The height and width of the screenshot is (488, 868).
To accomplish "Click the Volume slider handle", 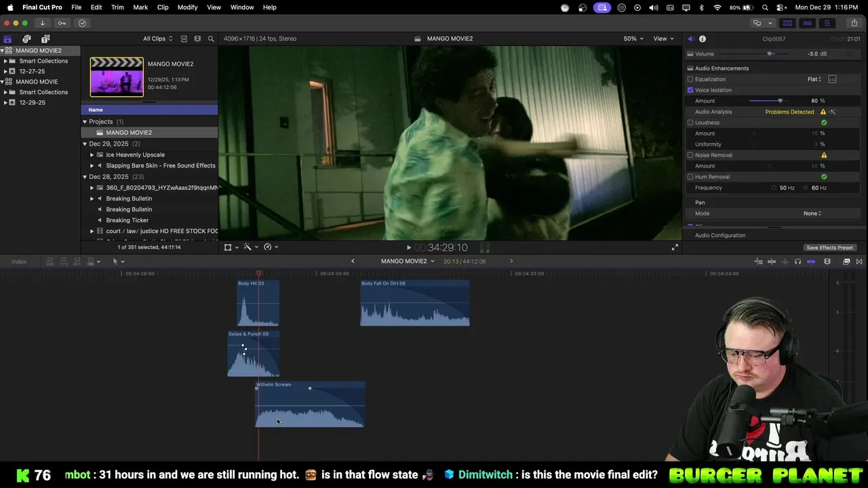I will tap(770, 54).
